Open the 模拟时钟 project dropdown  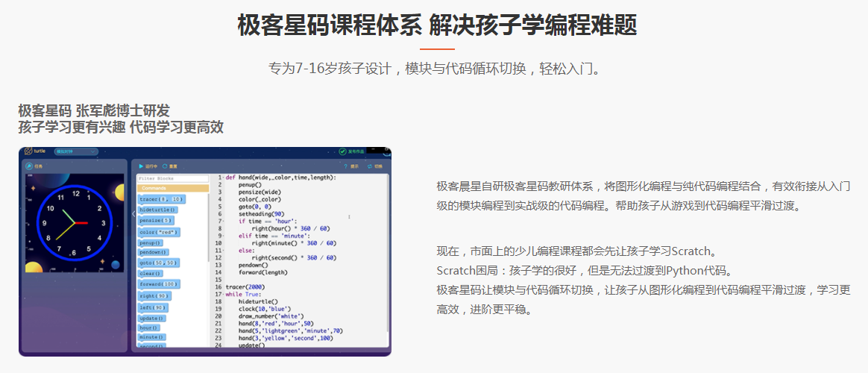[x=76, y=151]
